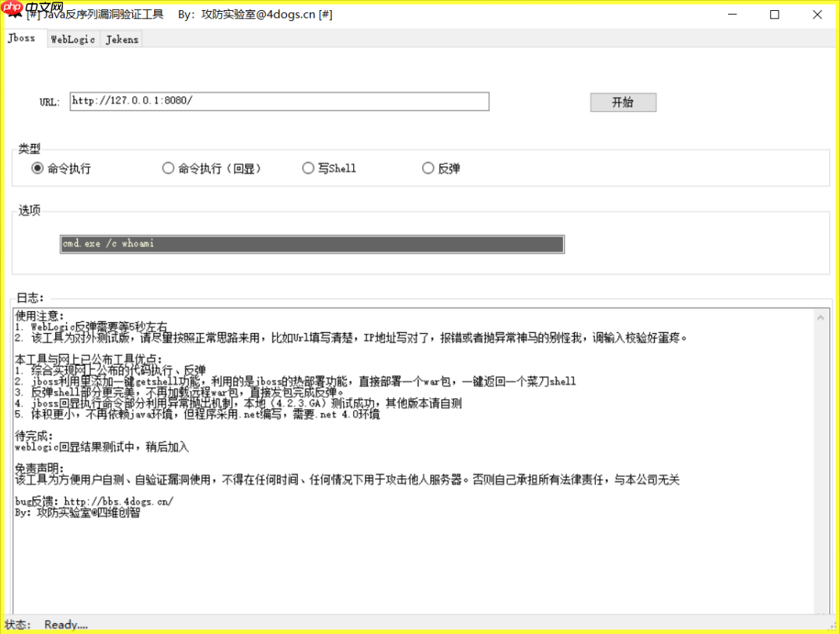Click the 类型 group box label
This screenshot has width=840, height=634.
tap(29, 148)
